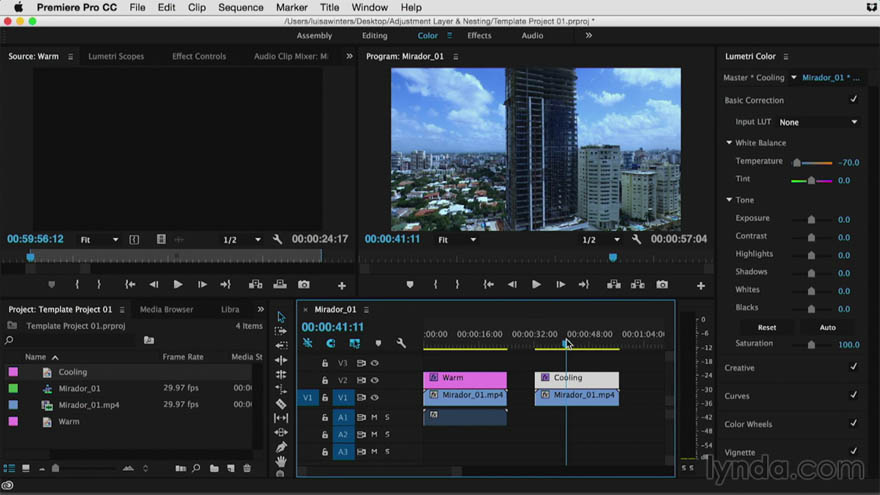880x495 pixels.
Task: Click Insert button in Source monitor
Action: click(x=255, y=285)
